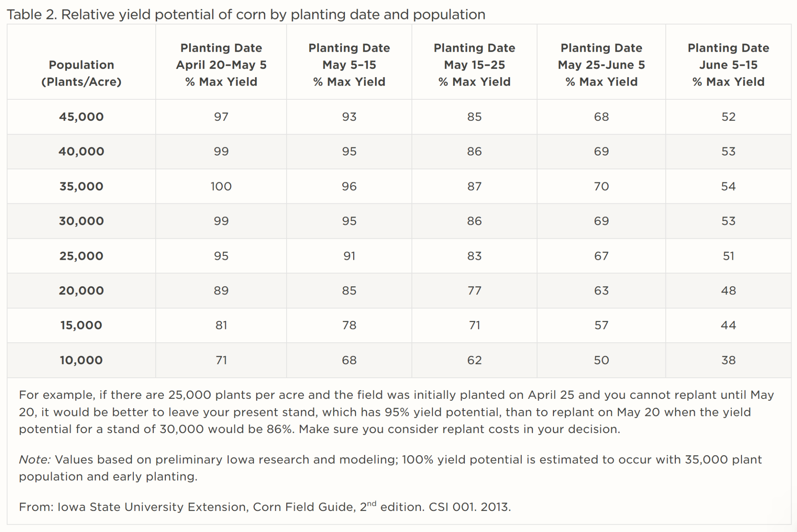The image size is (797, 532).
Task: Click the 35,000 population row label
Action: [81, 186]
